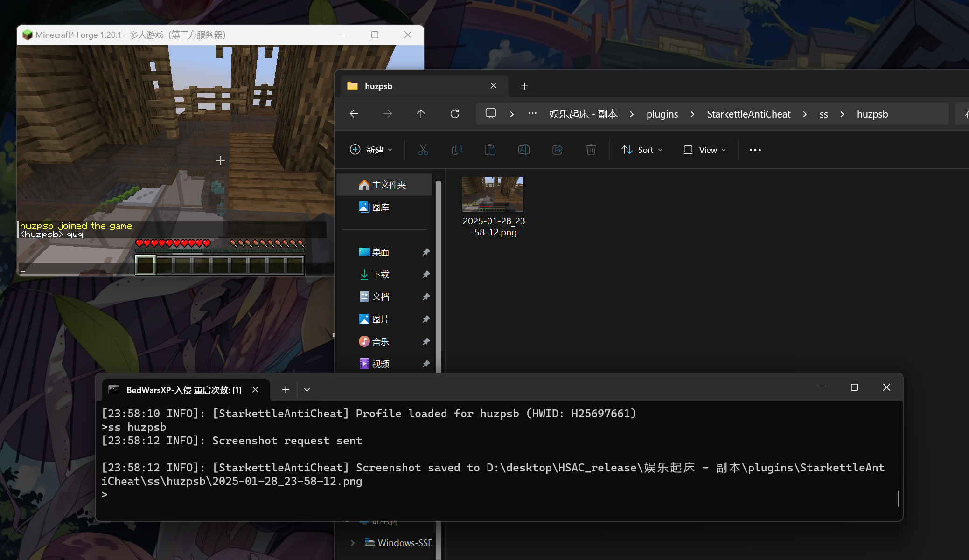
Task: Unpin 下载 using its pin icon
Action: (425, 274)
